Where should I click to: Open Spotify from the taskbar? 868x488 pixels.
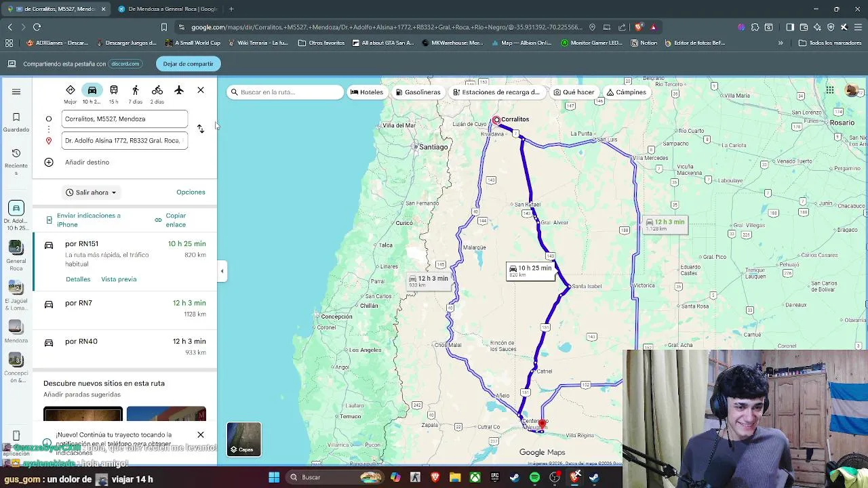click(x=535, y=478)
